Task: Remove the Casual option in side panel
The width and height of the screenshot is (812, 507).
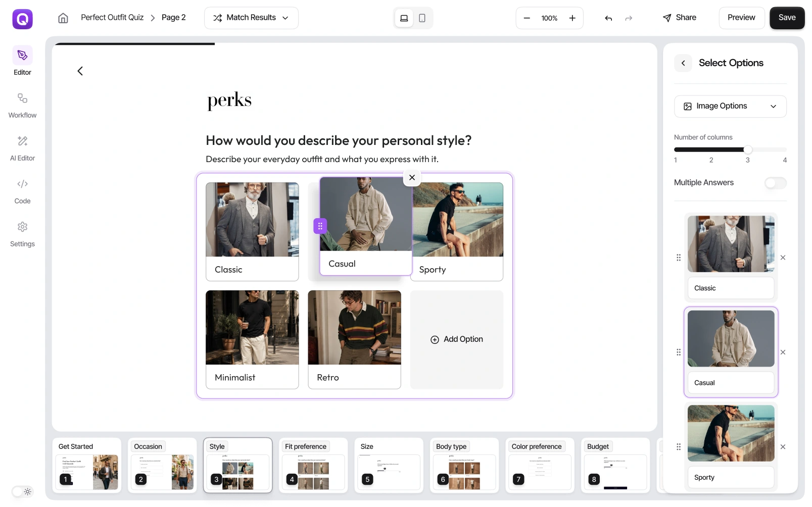Action: point(783,352)
